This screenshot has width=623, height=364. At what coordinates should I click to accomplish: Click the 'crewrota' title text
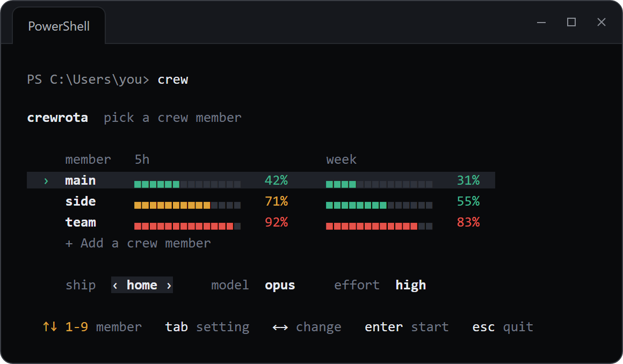(x=57, y=118)
